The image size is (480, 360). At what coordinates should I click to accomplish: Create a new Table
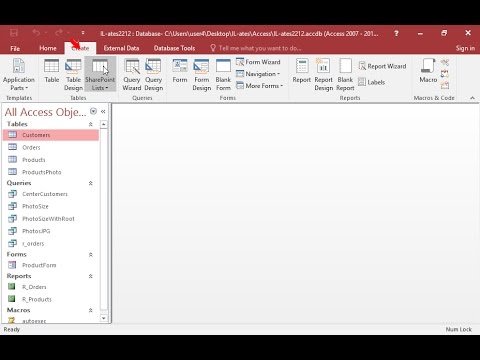52,71
